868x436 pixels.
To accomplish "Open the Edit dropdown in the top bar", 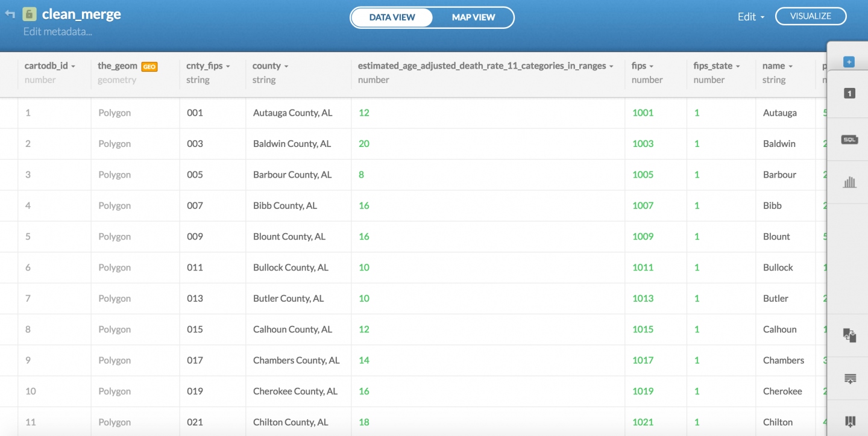I will (x=750, y=17).
